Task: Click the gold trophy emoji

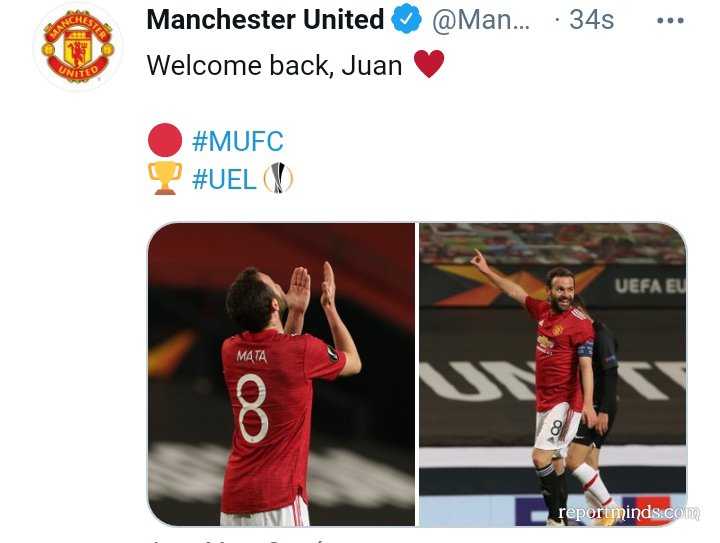Action: point(165,178)
